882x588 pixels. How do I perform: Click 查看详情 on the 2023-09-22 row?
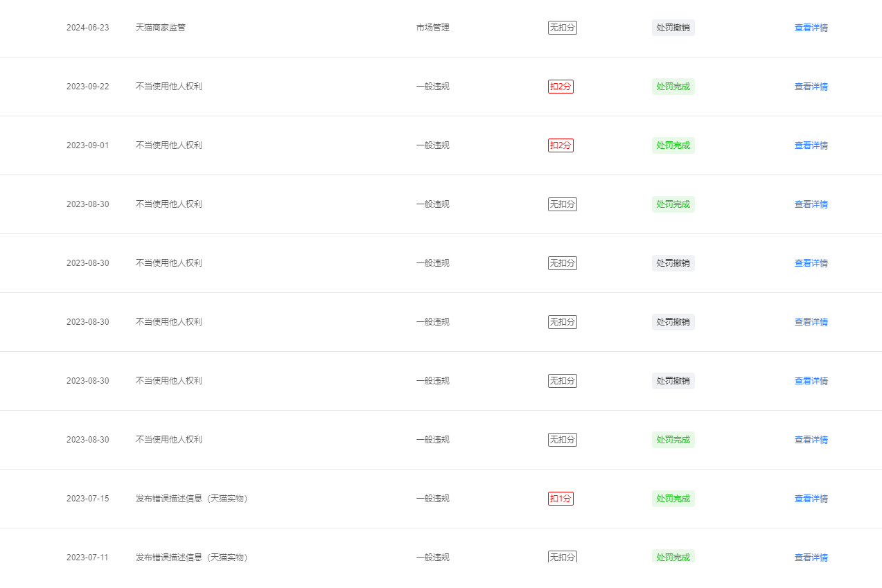811,87
